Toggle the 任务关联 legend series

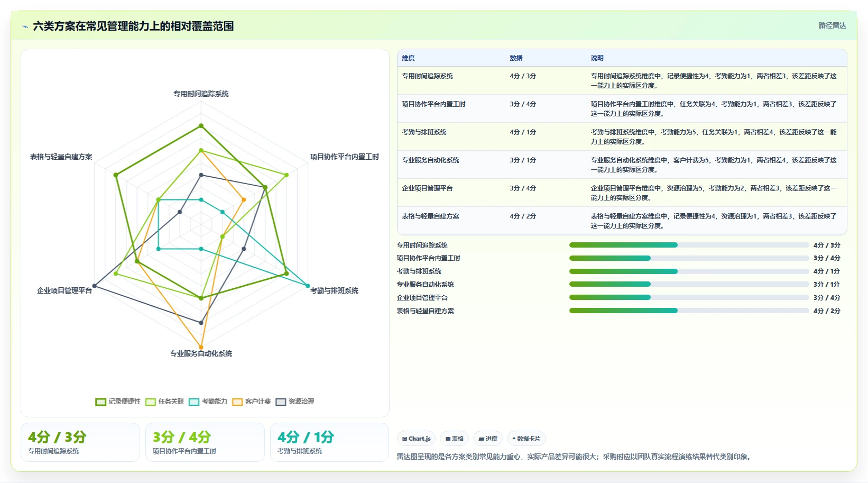coord(164,402)
